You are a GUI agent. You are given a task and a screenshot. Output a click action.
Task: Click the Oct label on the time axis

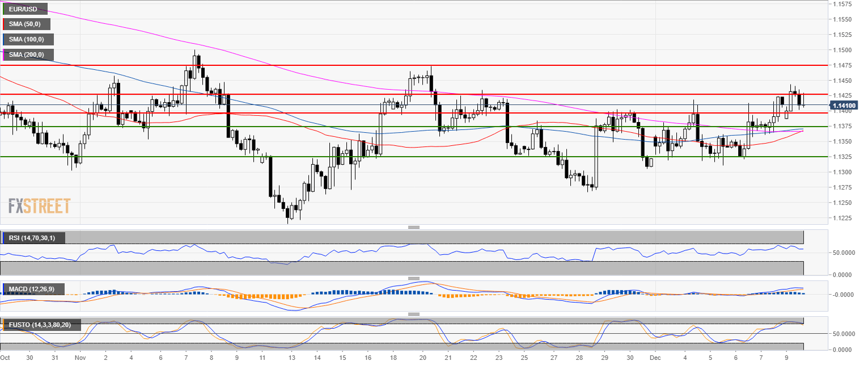pyautogui.click(x=6, y=358)
